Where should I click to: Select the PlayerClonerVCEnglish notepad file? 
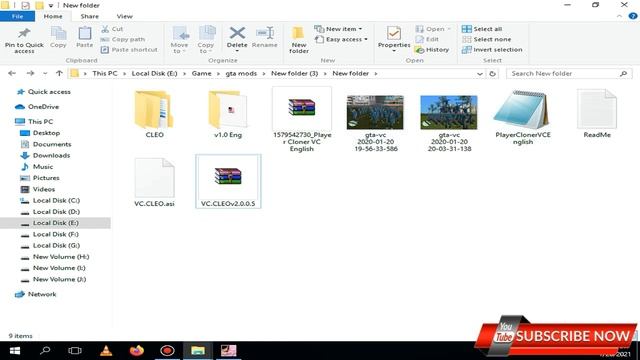point(523,118)
